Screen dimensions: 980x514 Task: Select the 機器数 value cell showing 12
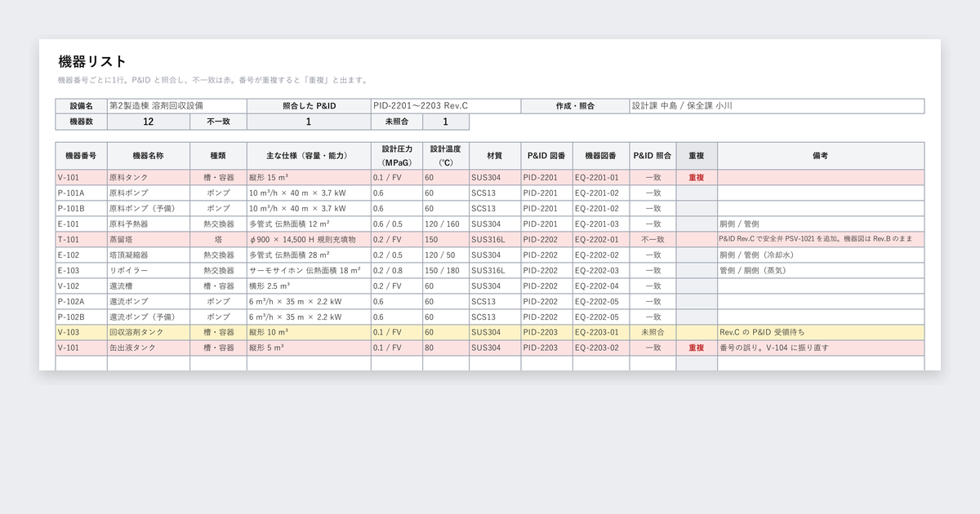pyautogui.click(x=149, y=122)
